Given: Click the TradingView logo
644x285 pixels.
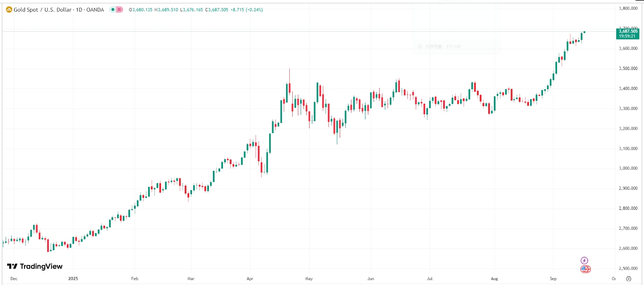Looking at the screenshot, I should click(35, 266).
